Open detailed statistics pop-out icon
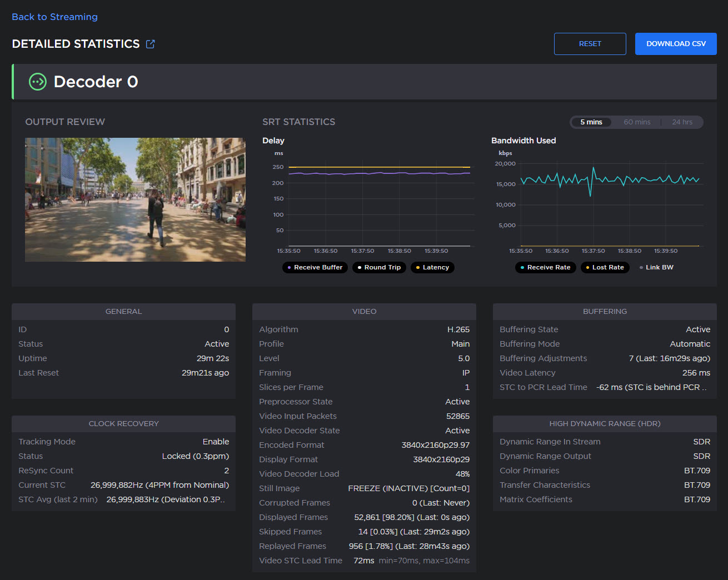 click(x=150, y=44)
